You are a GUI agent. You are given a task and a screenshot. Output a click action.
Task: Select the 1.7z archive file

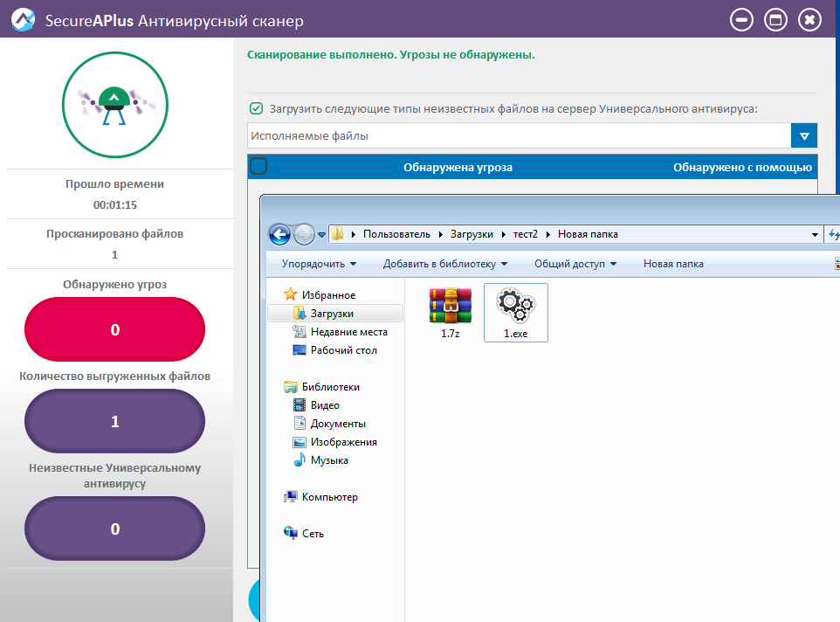[x=450, y=313]
